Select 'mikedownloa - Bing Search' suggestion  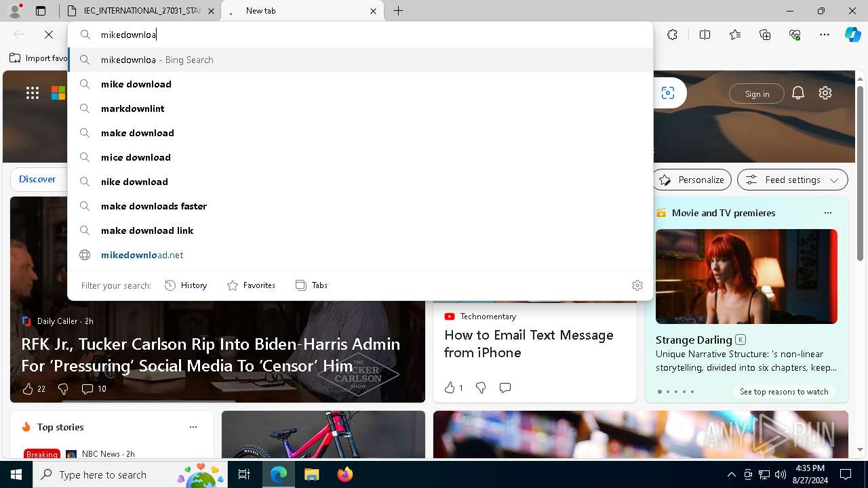click(x=360, y=60)
